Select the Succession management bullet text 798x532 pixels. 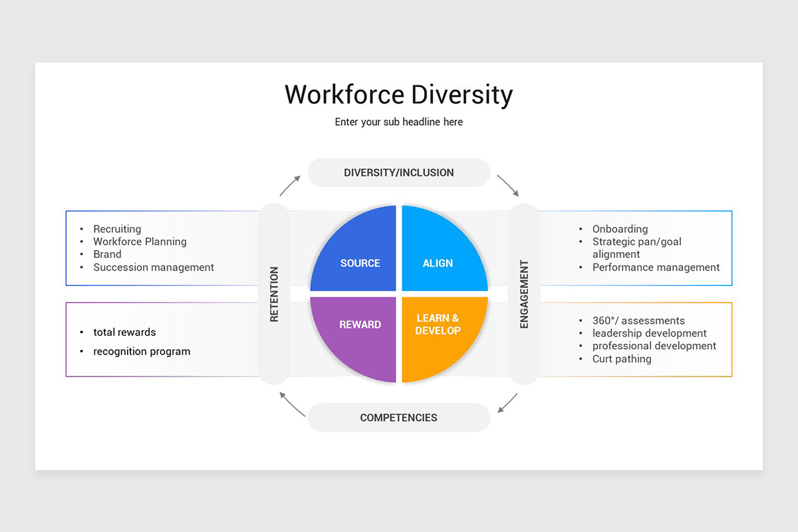coord(154,267)
